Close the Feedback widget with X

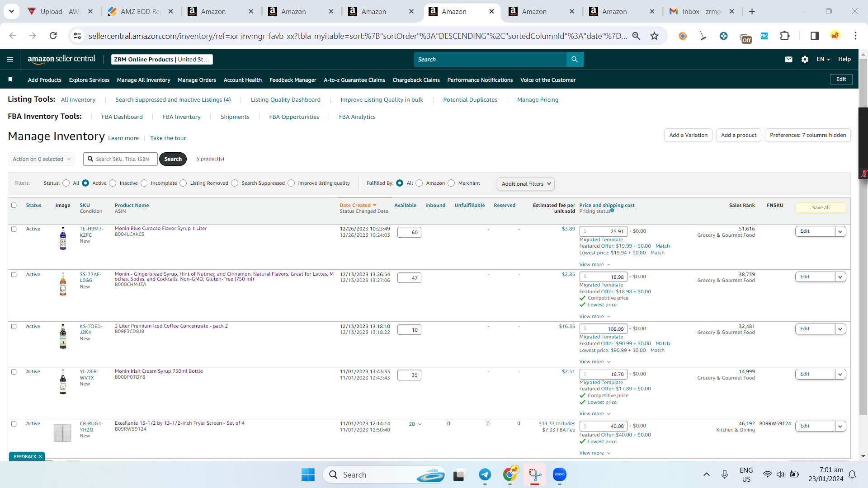(40, 456)
